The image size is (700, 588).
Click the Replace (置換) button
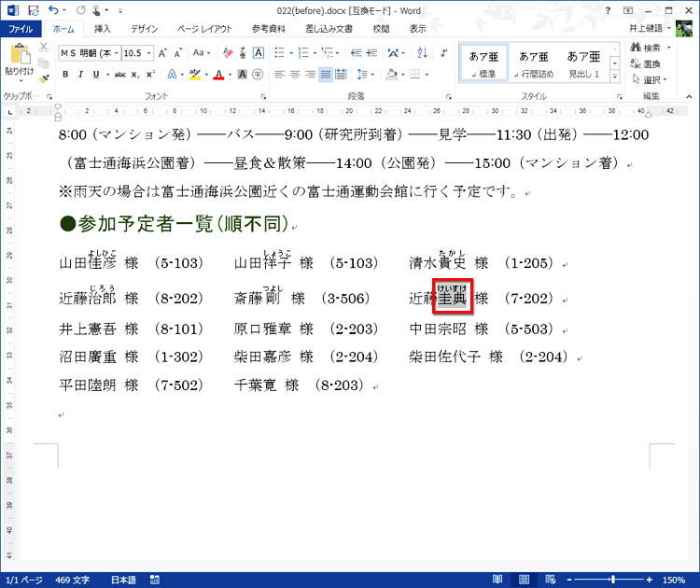[x=646, y=63]
